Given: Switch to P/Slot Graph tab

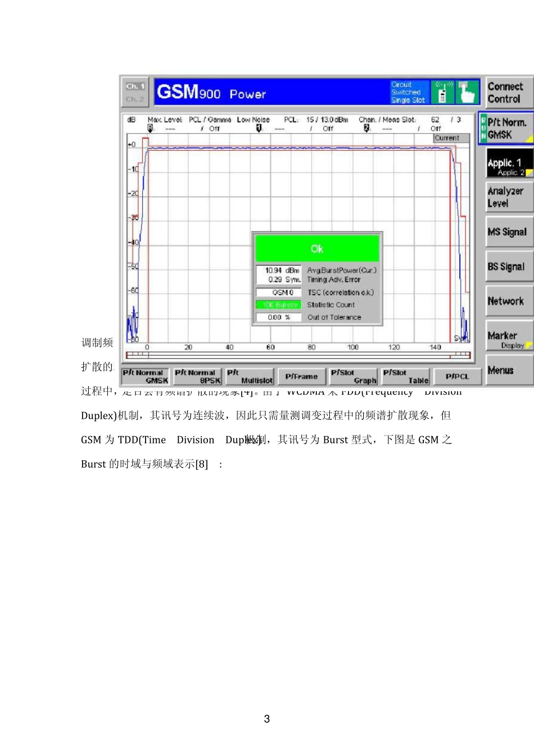Looking at the screenshot, I should click(x=353, y=377).
